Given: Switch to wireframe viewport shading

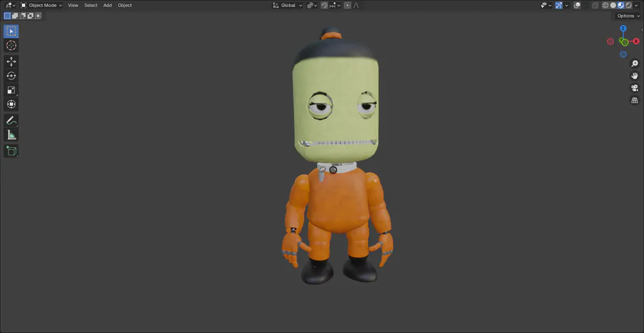Looking at the screenshot, I should click(605, 5).
